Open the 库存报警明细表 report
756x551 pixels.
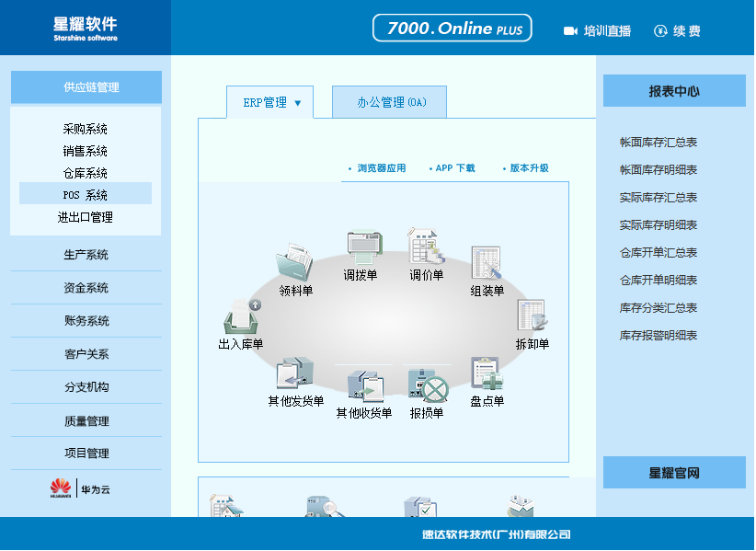click(x=659, y=335)
